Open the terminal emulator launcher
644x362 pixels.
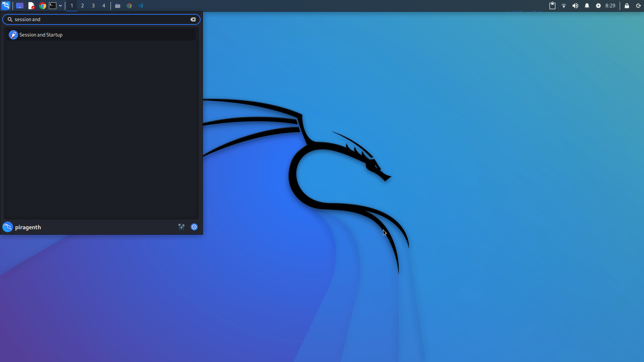(x=53, y=6)
